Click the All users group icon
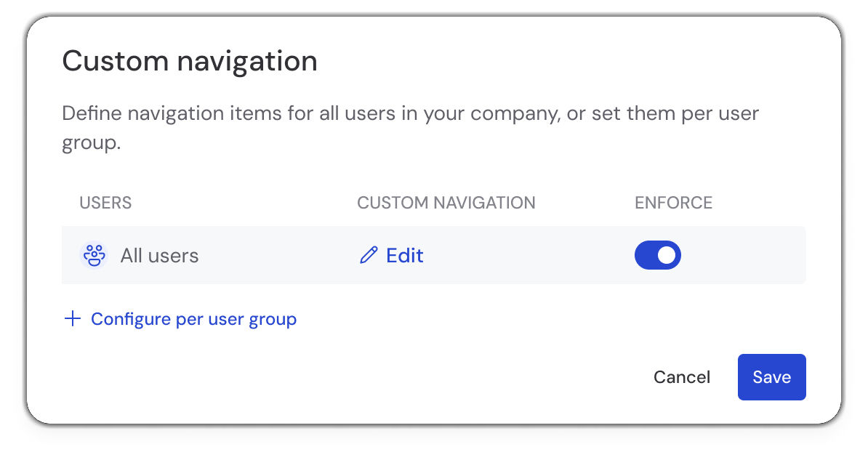 click(x=93, y=256)
